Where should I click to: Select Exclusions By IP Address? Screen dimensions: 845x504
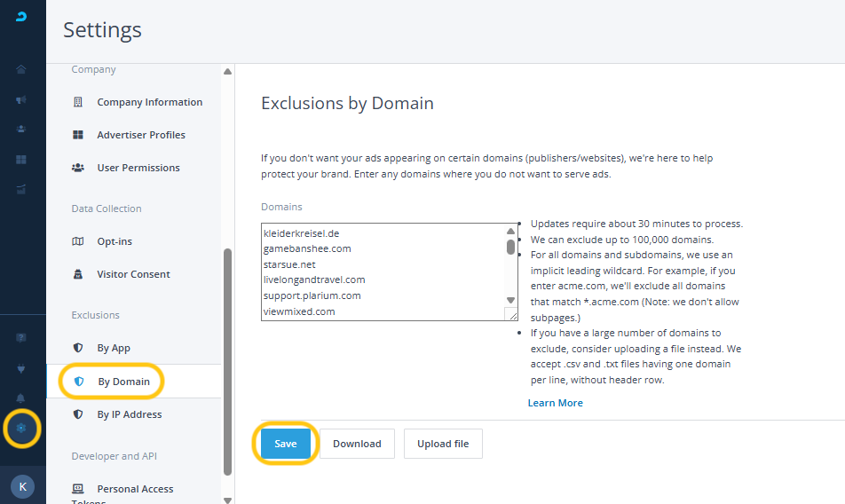[x=129, y=414]
